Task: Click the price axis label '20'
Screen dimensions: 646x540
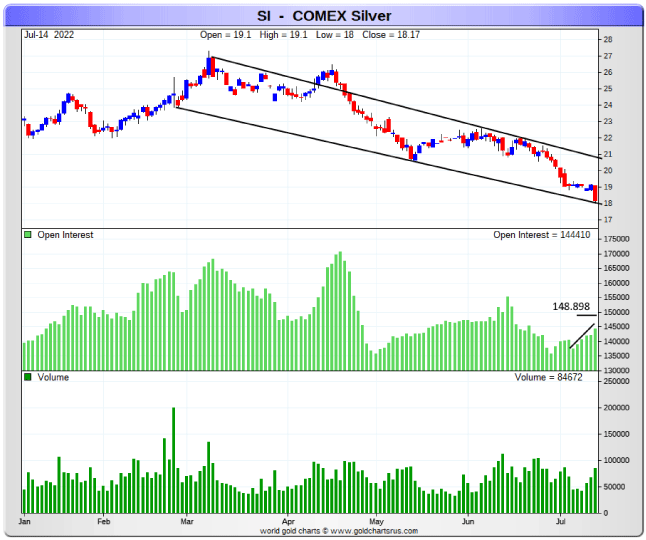Action: (x=608, y=171)
